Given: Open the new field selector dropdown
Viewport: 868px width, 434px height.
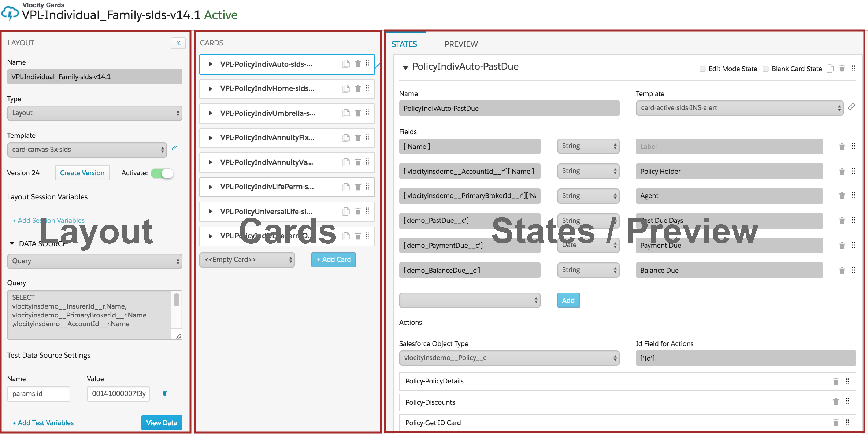Looking at the screenshot, I should coord(470,300).
